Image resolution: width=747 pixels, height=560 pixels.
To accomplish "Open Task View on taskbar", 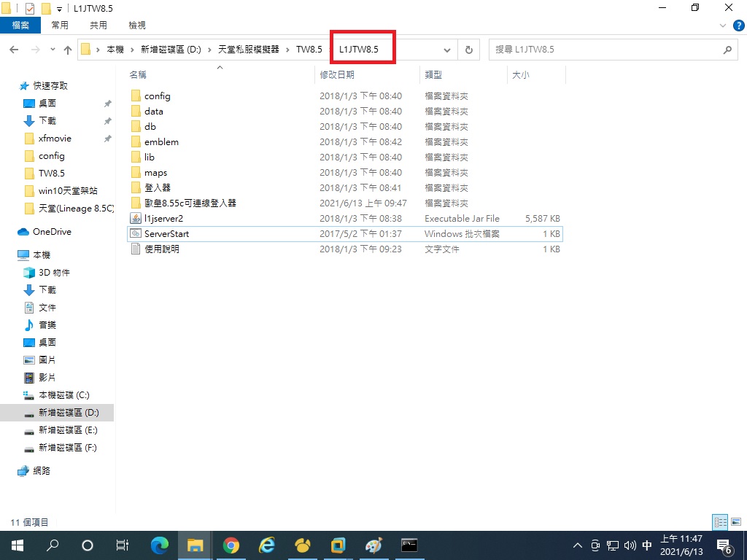I will click(123, 545).
